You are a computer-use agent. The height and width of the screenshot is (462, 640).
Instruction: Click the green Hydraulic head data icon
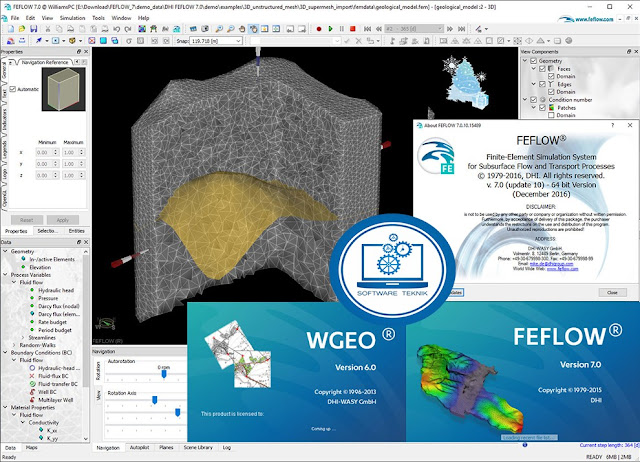pos(32,290)
